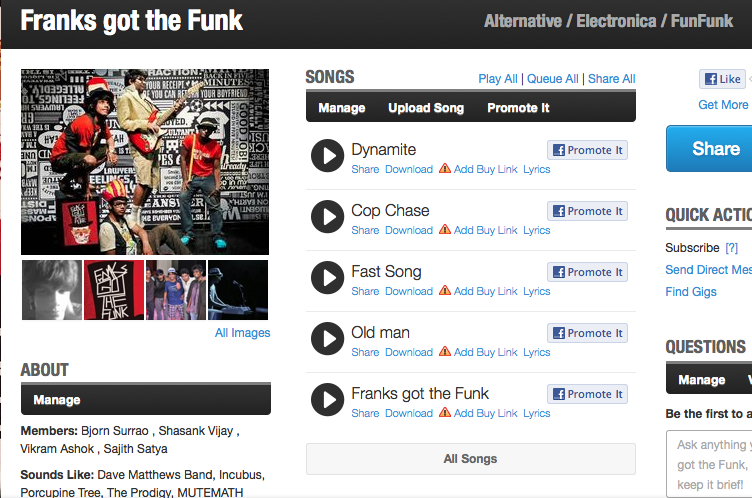Screen dimensions: 752x498
Task: Open Manage in the About section
Action: pyautogui.click(x=57, y=400)
